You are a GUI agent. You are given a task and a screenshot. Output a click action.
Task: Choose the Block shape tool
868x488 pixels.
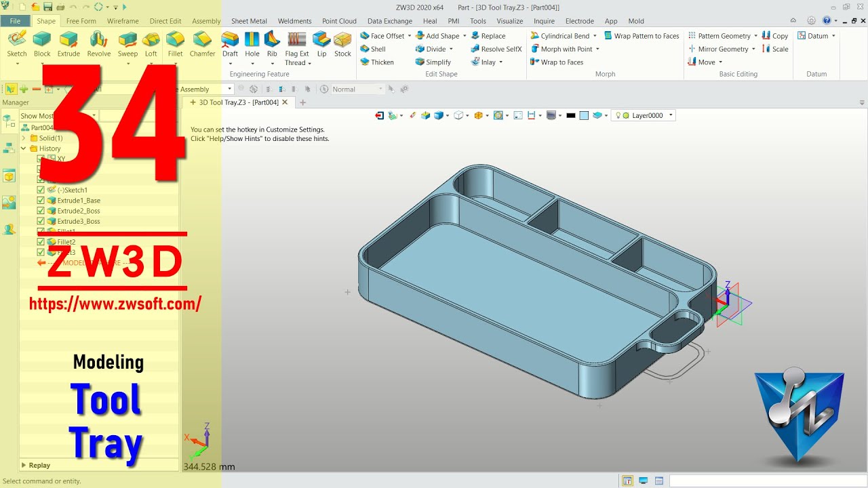[x=42, y=44]
